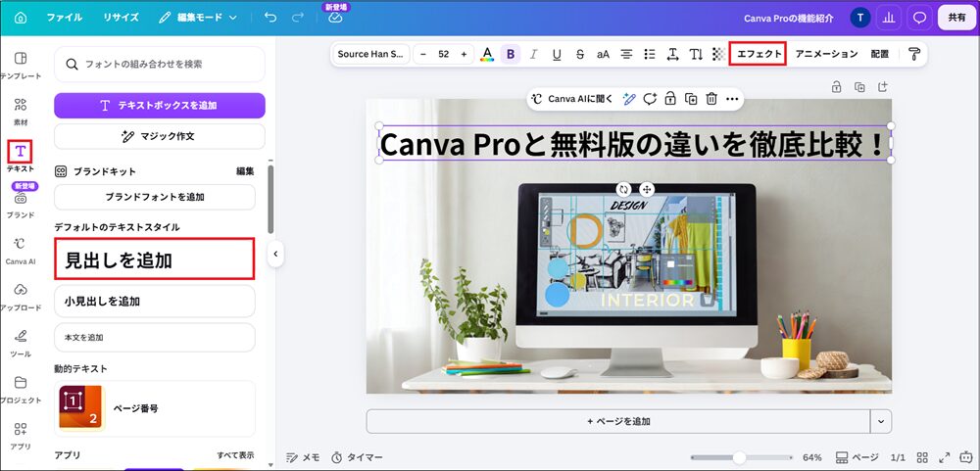Delete the selected element with trash icon
The height and width of the screenshot is (471, 980).
click(711, 99)
